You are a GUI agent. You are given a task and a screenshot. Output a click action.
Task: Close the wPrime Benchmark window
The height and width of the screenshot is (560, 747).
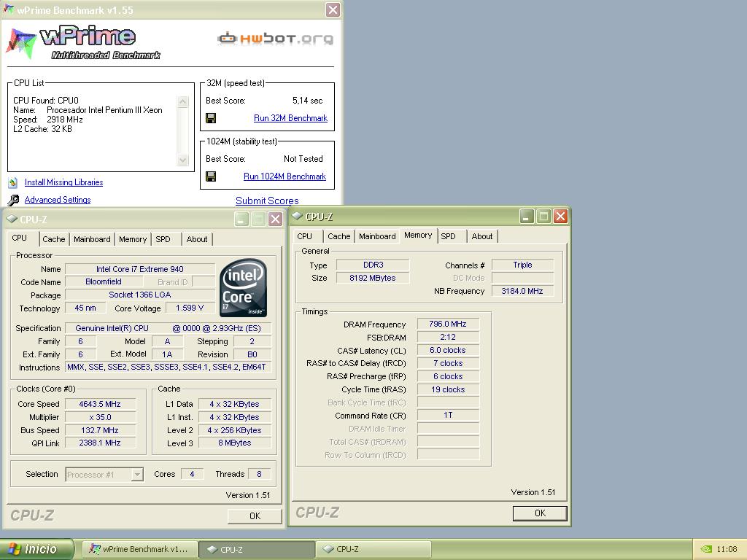point(333,9)
